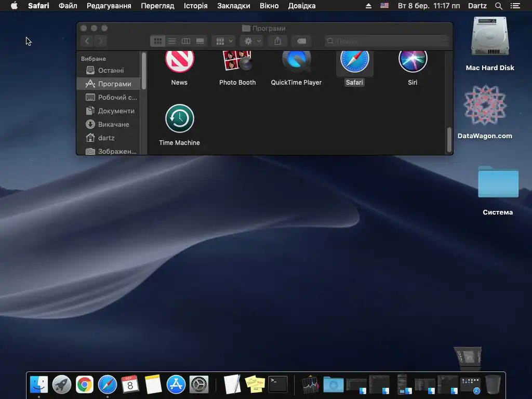Go back with the Finder back arrow
The image size is (532, 399).
pos(87,41)
